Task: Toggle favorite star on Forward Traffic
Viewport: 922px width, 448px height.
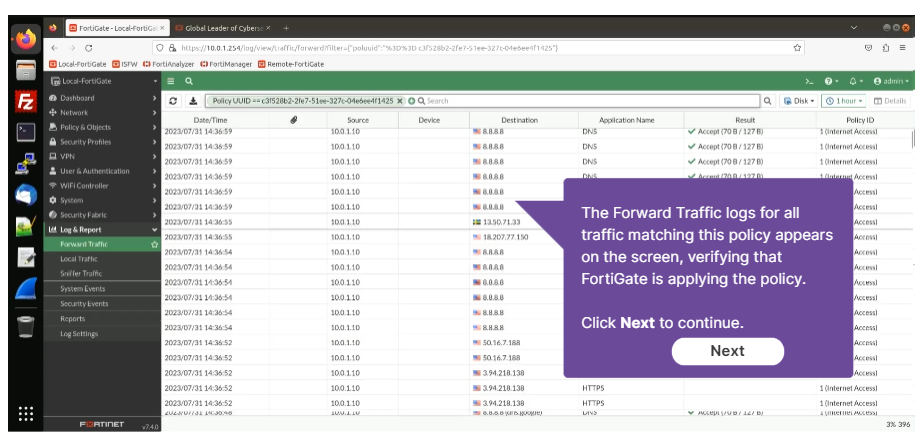Action: click(155, 244)
